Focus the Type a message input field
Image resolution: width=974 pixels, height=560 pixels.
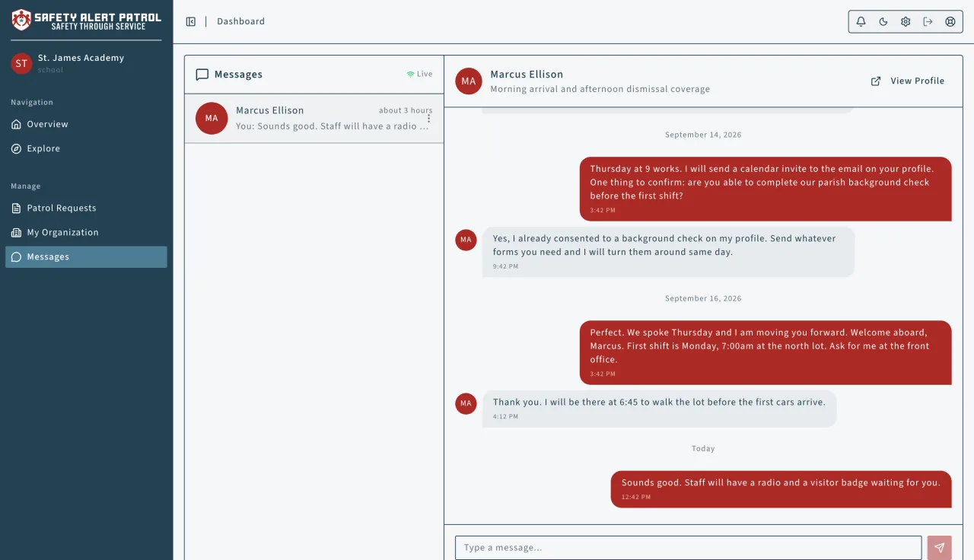688,548
